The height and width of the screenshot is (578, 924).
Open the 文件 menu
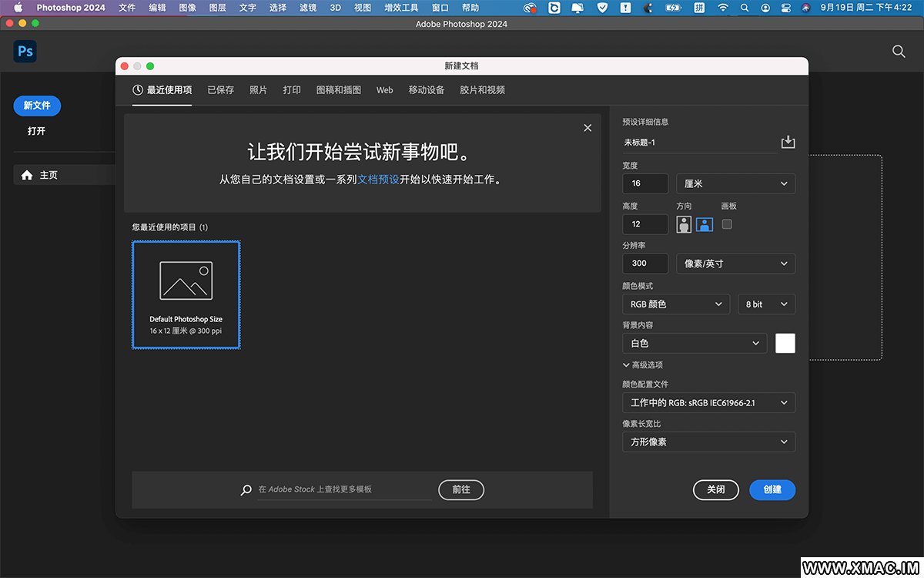(x=127, y=8)
